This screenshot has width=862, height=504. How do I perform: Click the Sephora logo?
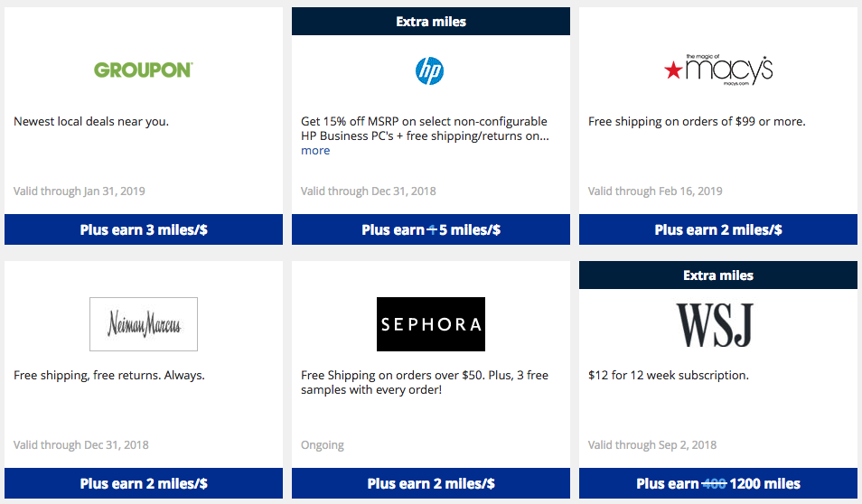pyautogui.click(x=431, y=324)
